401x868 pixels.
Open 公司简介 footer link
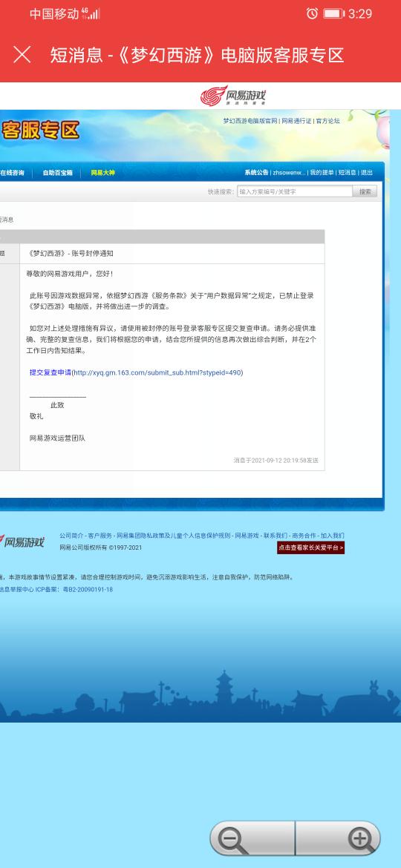(x=71, y=536)
